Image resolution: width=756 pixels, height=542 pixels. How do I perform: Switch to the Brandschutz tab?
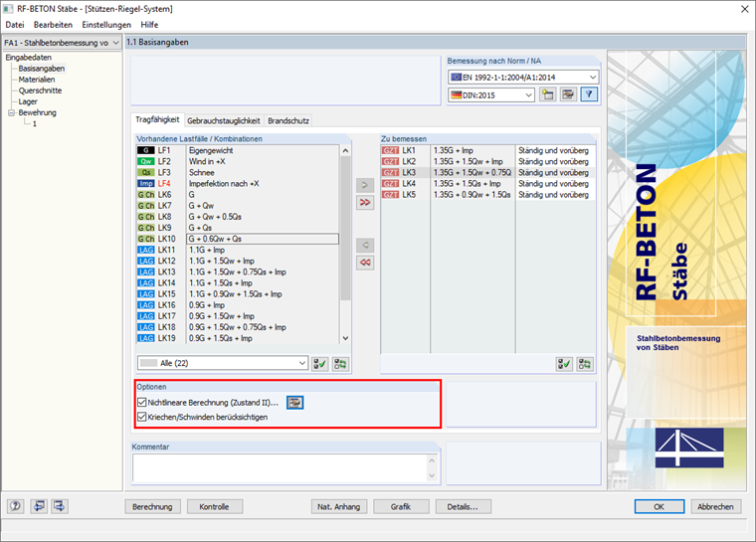tap(288, 120)
